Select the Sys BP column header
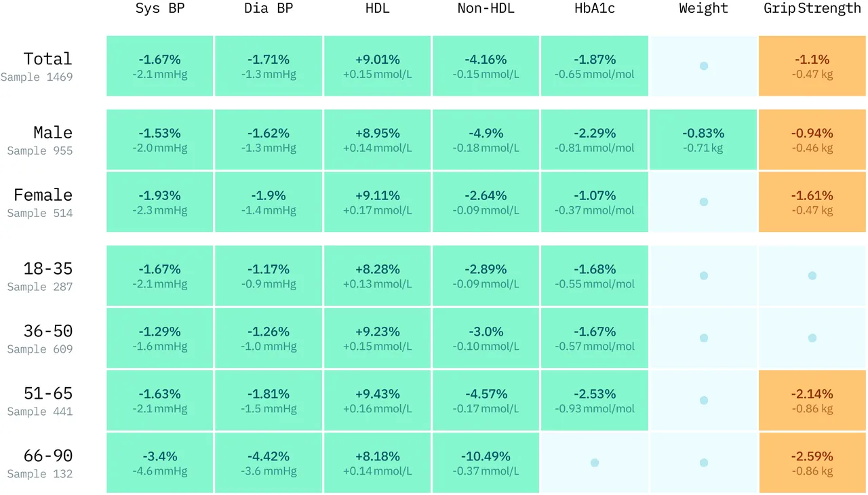 click(x=160, y=9)
